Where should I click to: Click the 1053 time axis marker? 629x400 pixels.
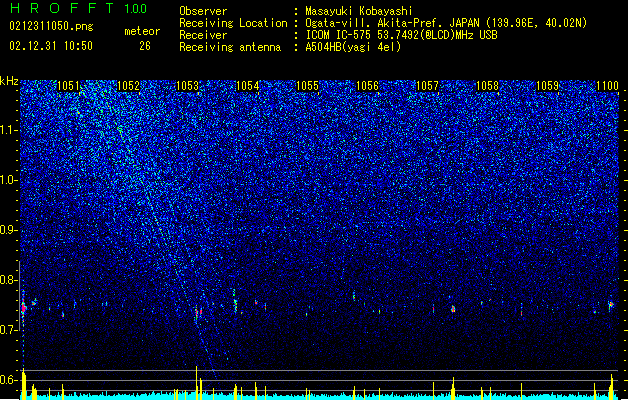[188, 86]
